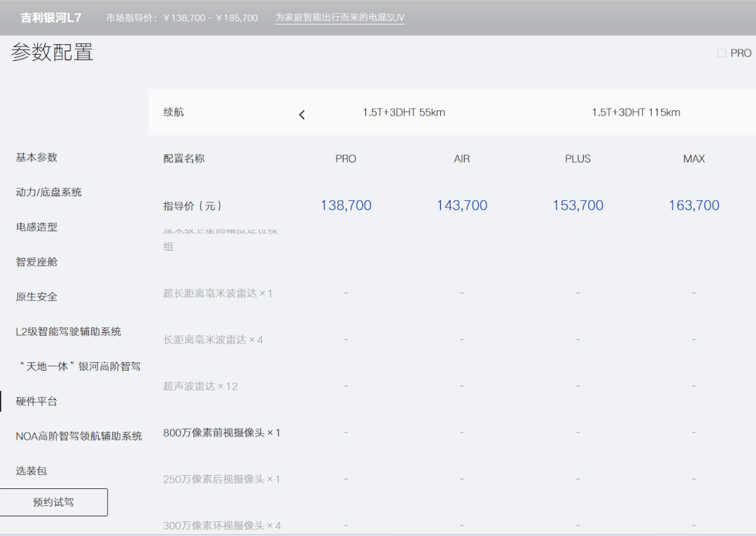Click the PRO column header

[346, 159]
